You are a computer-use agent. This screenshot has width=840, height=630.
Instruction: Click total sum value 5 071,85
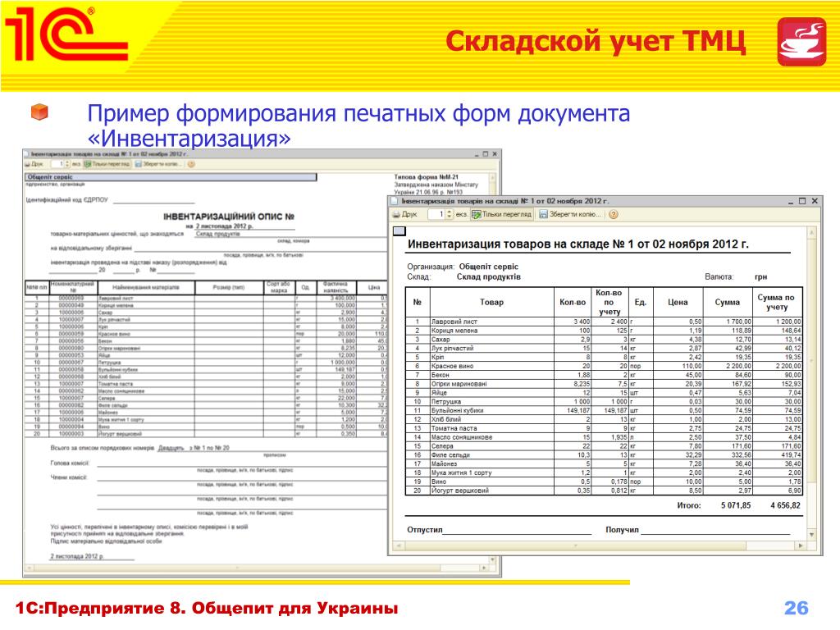click(x=736, y=505)
